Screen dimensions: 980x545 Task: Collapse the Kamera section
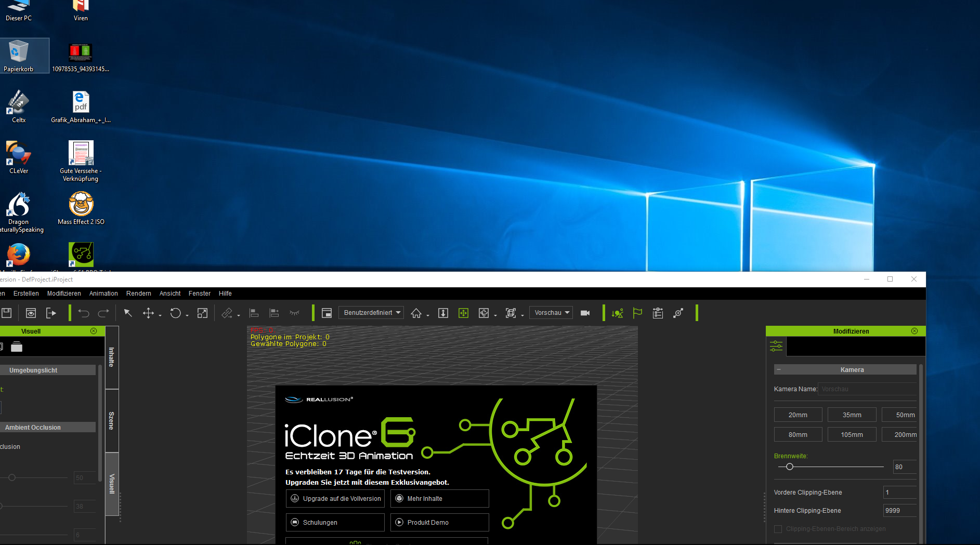pos(779,369)
